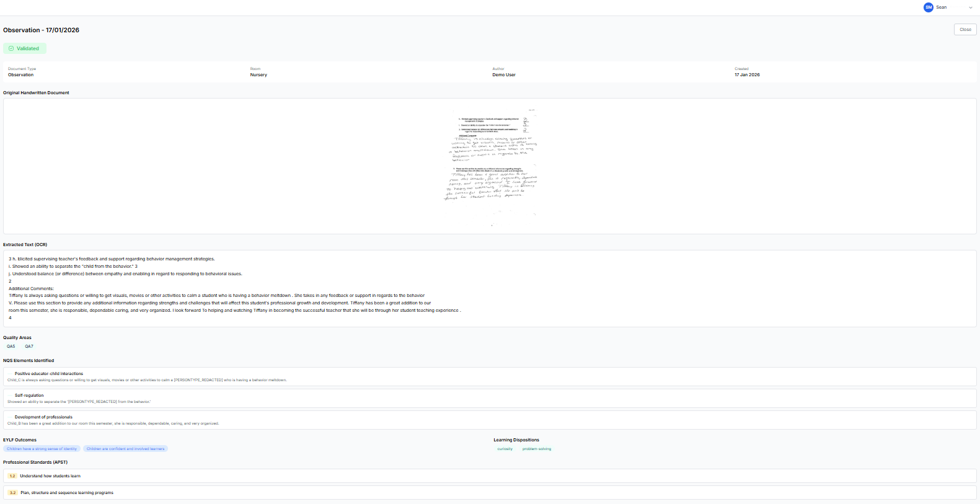Expand the user menu chevron beside Sean
The height and width of the screenshot is (504, 980).
(x=970, y=7)
